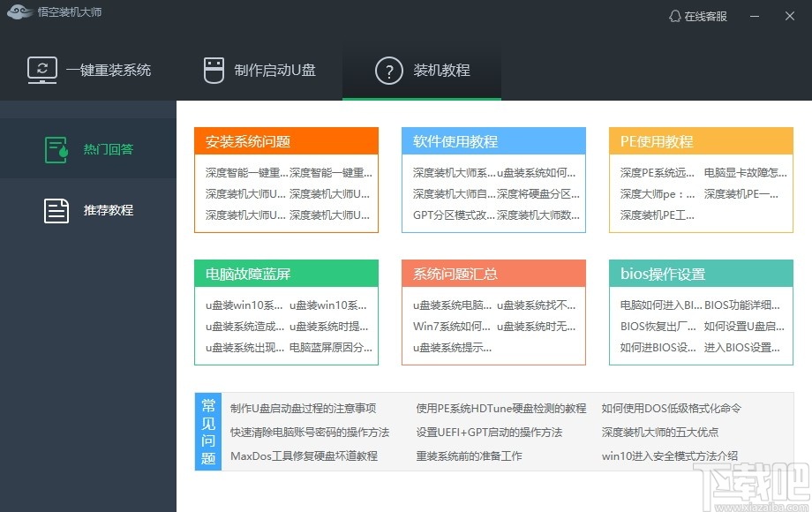Click the USB drive icon on 制作启动U盘 tab
812x512 pixels.
(x=212, y=69)
